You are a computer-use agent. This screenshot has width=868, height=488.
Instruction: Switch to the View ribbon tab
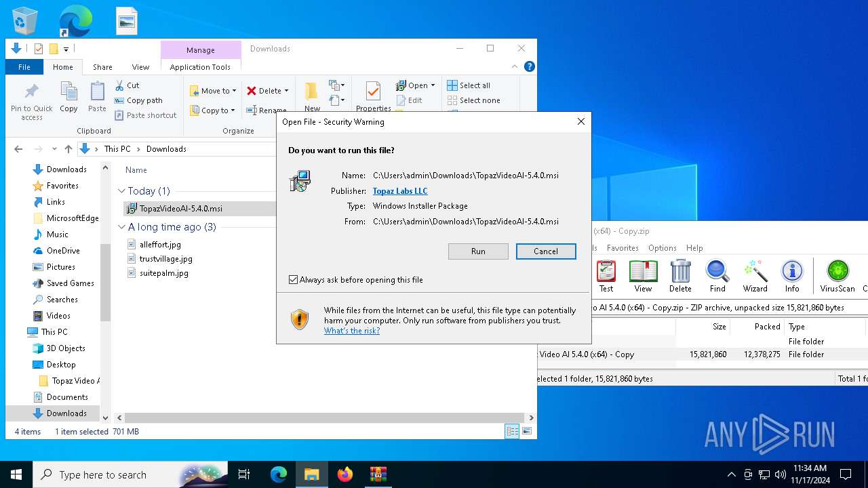click(x=140, y=67)
